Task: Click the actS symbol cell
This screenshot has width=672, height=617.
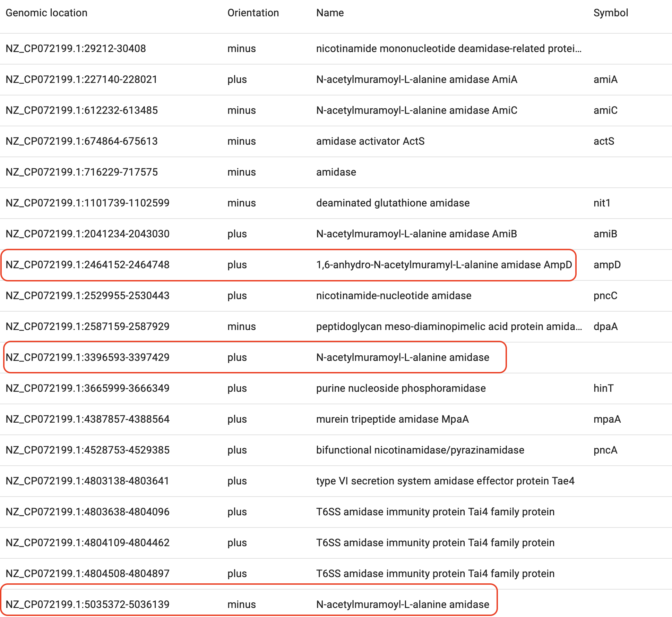Action: click(x=603, y=141)
